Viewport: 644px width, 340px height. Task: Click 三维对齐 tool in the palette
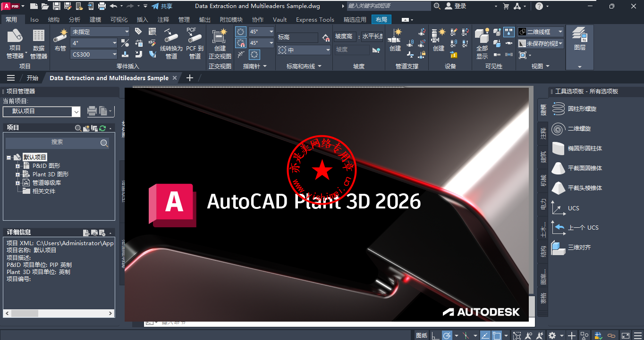coord(572,247)
